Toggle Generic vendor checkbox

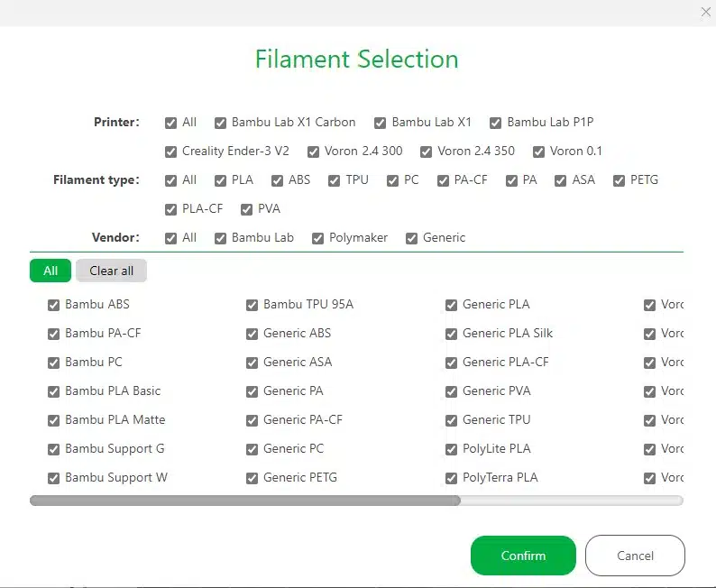pos(412,238)
